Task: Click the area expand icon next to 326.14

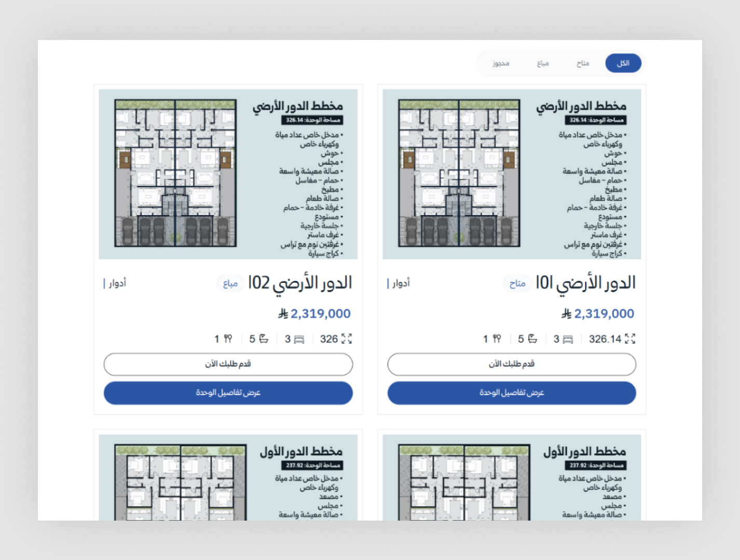Action: [x=631, y=339]
